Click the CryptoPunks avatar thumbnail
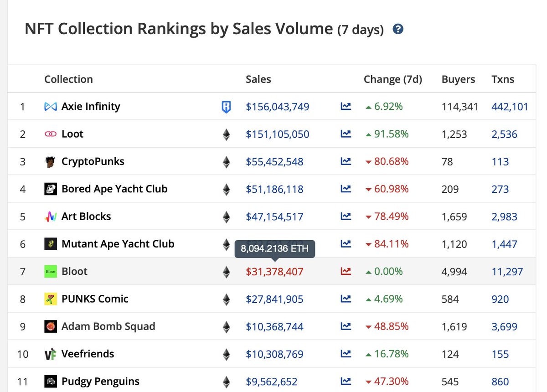The height and width of the screenshot is (392, 547). pyautogui.click(x=51, y=162)
